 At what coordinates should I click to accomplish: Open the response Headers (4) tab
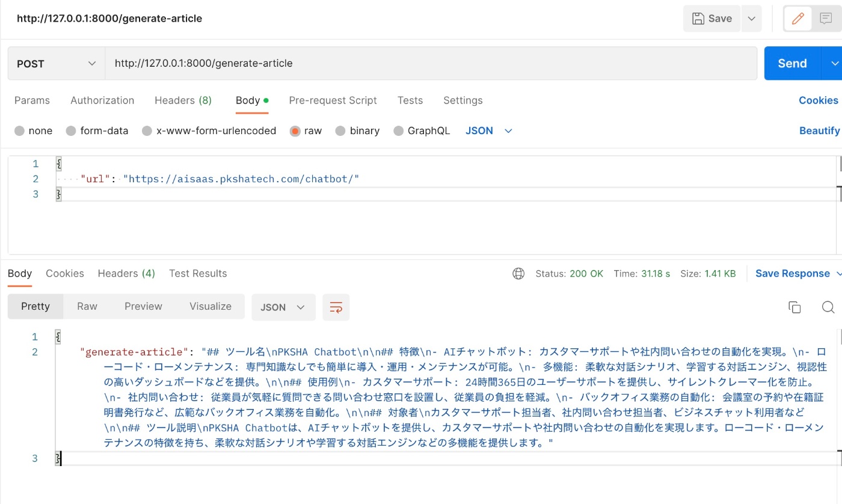126,274
